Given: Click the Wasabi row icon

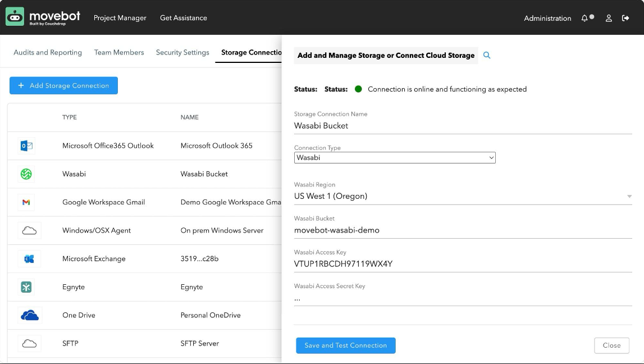Looking at the screenshot, I should click(26, 174).
